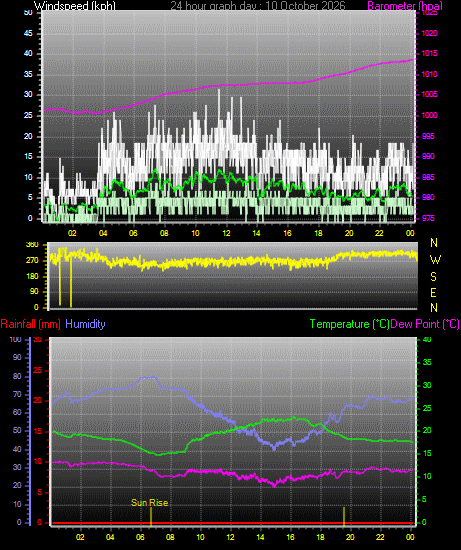The height and width of the screenshot is (550, 461).
Task: Click the Temperature (°C) legend label
Action: [349, 324]
